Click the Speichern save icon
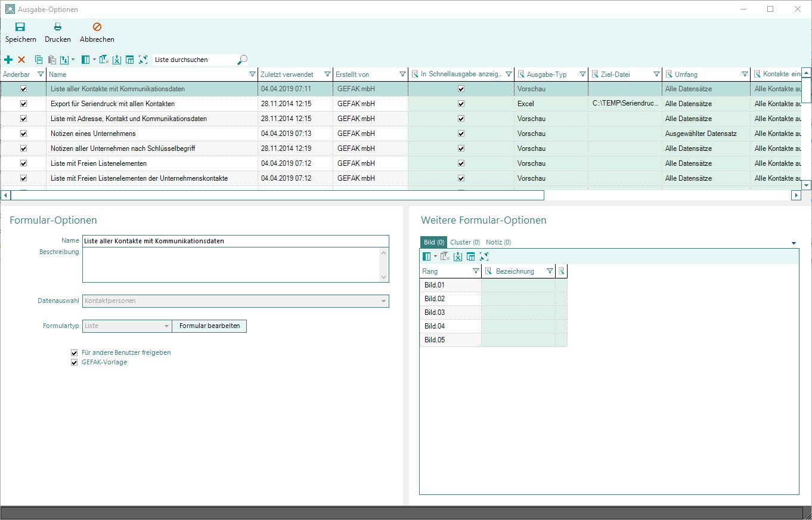Image resolution: width=812 pixels, height=520 pixels. 20,27
